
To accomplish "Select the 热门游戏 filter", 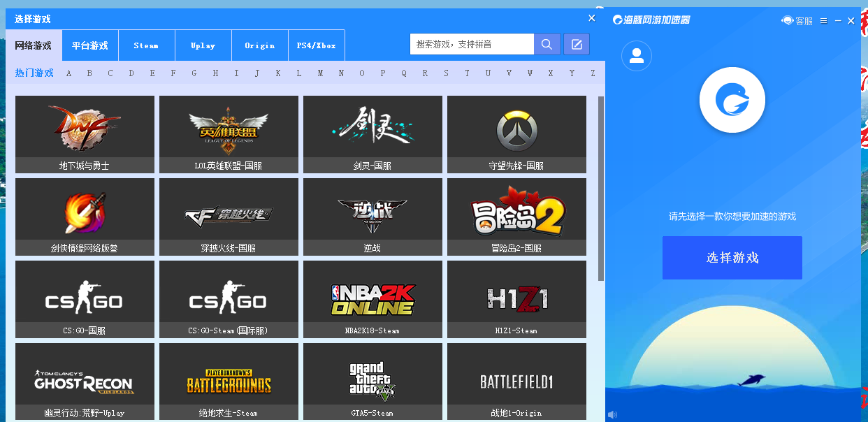I will [34, 73].
